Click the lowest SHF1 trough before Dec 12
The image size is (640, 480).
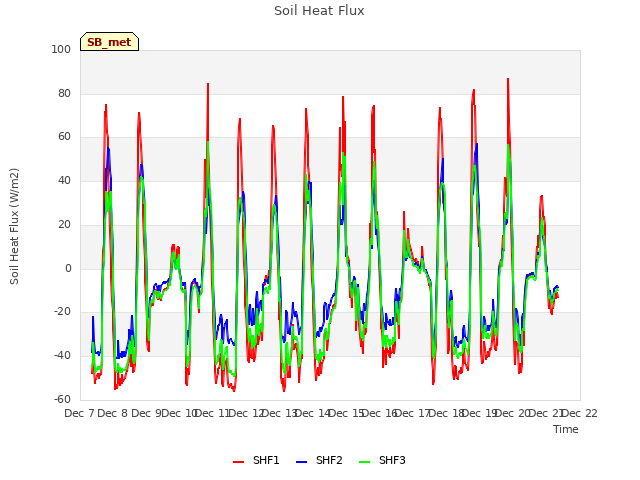coord(234,390)
